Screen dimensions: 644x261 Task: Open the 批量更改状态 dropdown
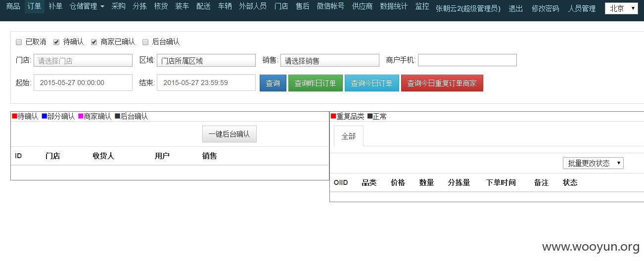pos(593,163)
